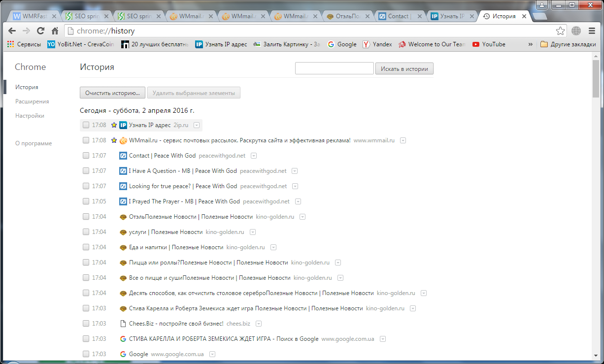
Task: Open dropdown for Все о пицце и суши entry
Action: [x=340, y=278]
